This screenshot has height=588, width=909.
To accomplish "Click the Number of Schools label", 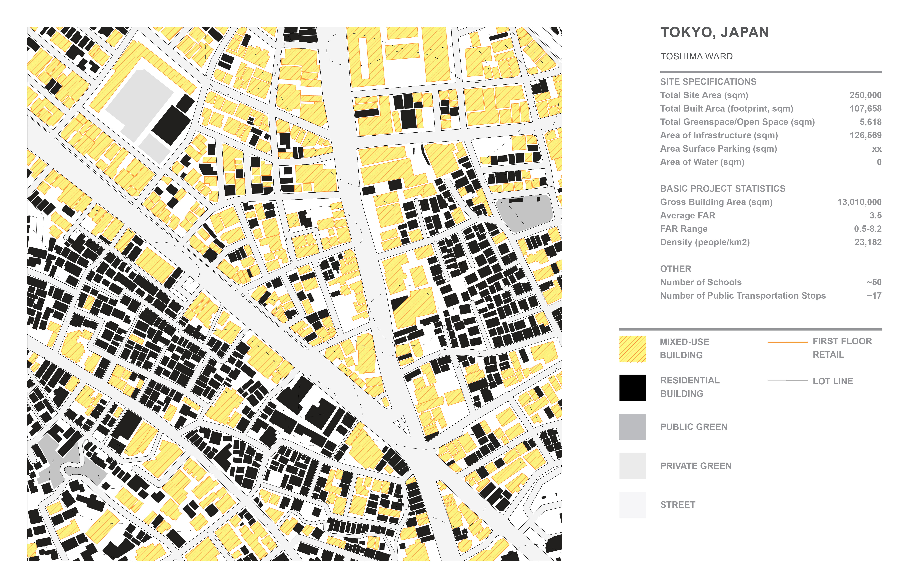I will point(700,283).
